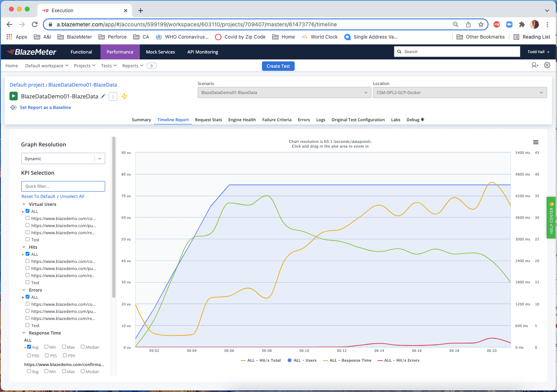Open the extensions puzzle icon

click(x=522, y=24)
